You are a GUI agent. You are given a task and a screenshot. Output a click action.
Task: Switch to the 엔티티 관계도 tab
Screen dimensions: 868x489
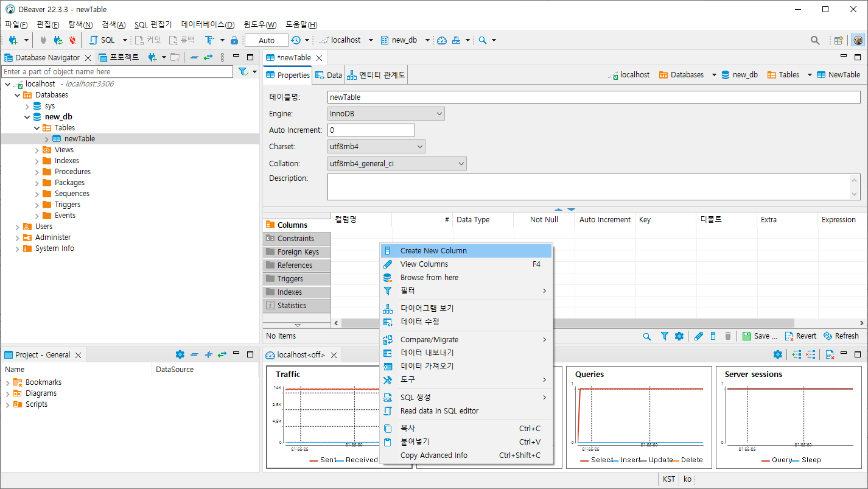[376, 75]
